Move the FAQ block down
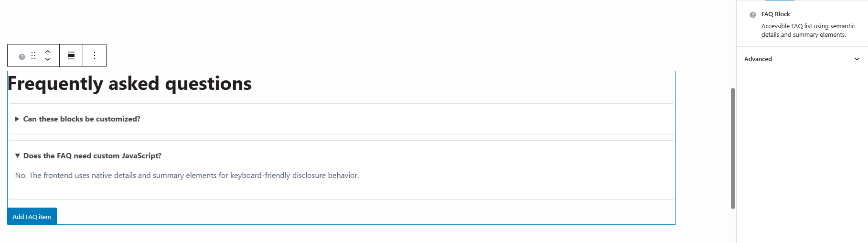Image resolution: width=868 pixels, height=243 pixels. point(48,59)
